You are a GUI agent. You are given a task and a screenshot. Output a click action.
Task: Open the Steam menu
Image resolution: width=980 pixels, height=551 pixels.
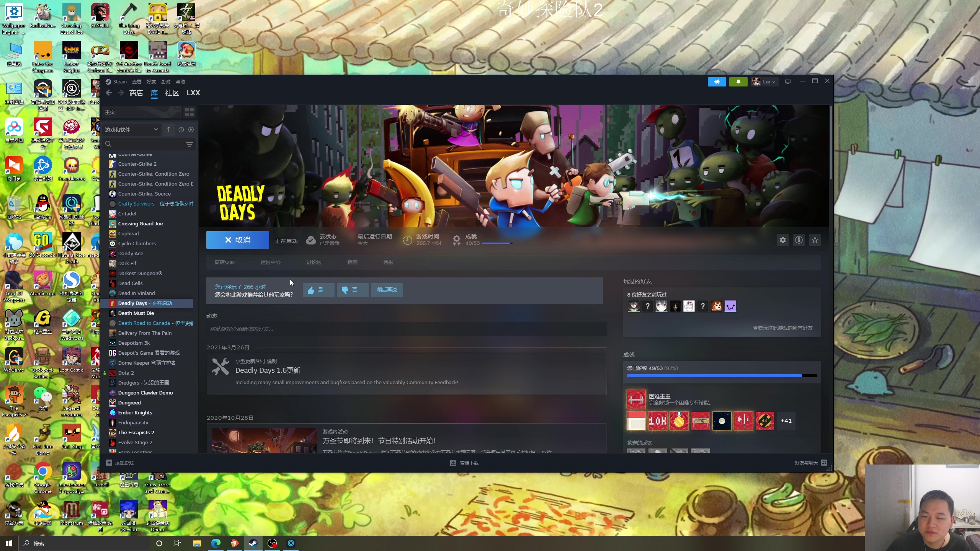click(x=116, y=82)
